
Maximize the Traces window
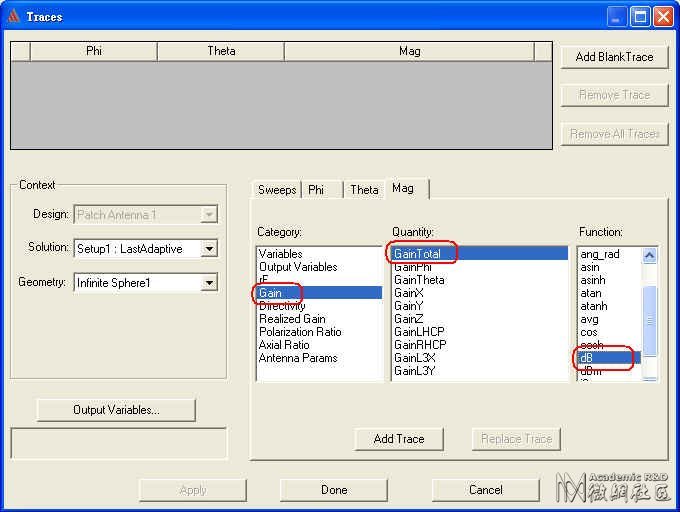pos(640,17)
